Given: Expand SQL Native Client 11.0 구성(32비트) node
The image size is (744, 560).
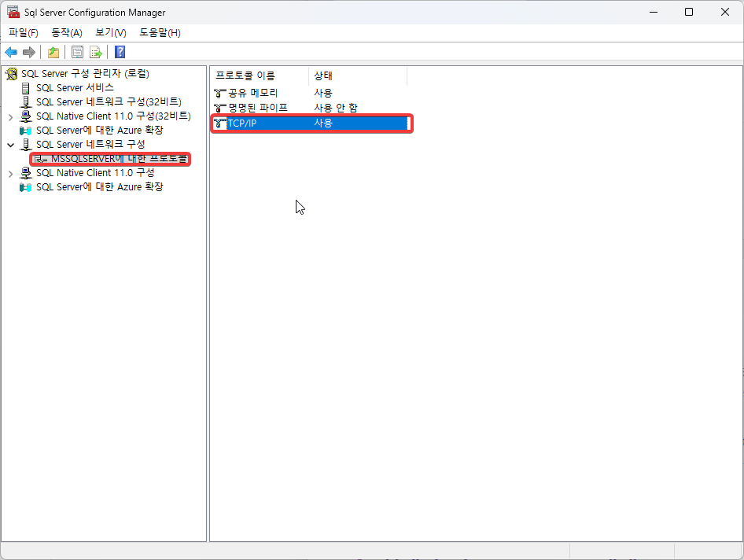Looking at the screenshot, I should [x=10, y=117].
